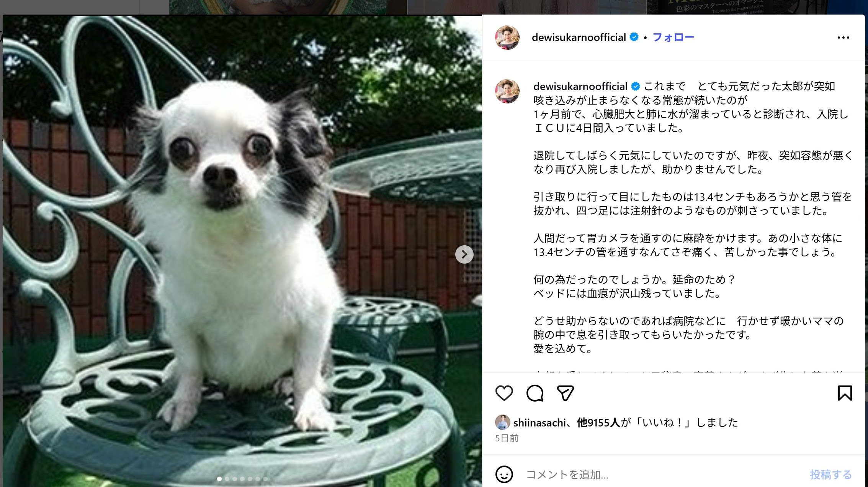This screenshot has width=868, height=487.
Task: Click the 投稿する post comment button
Action: click(x=831, y=475)
